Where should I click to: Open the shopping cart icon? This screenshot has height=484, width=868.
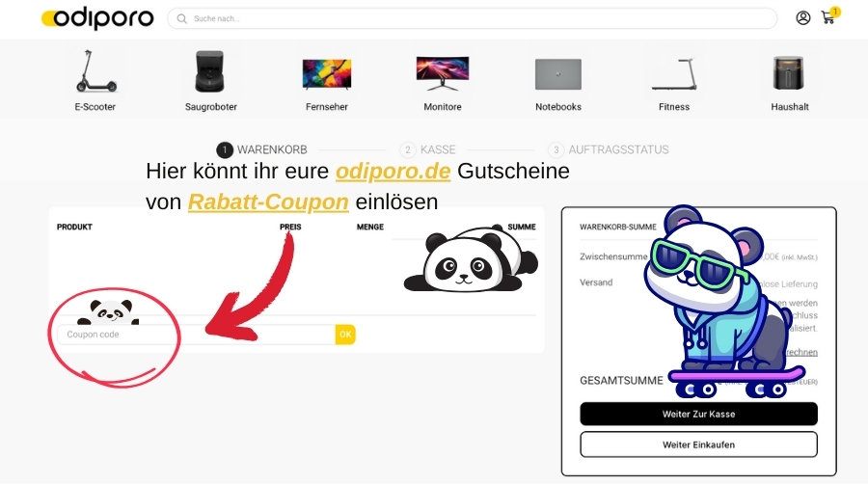pos(828,17)
